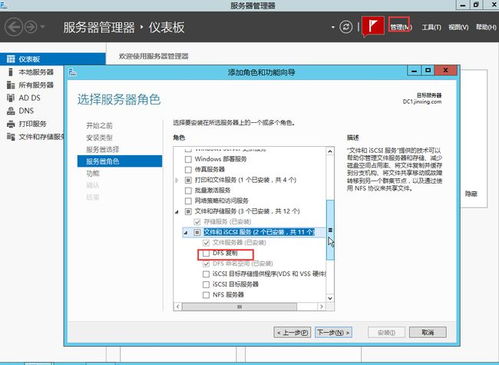Go back with the left arrow button
Image resolution: width=499 pixels, height=365 pixels.
pos(13,27)
